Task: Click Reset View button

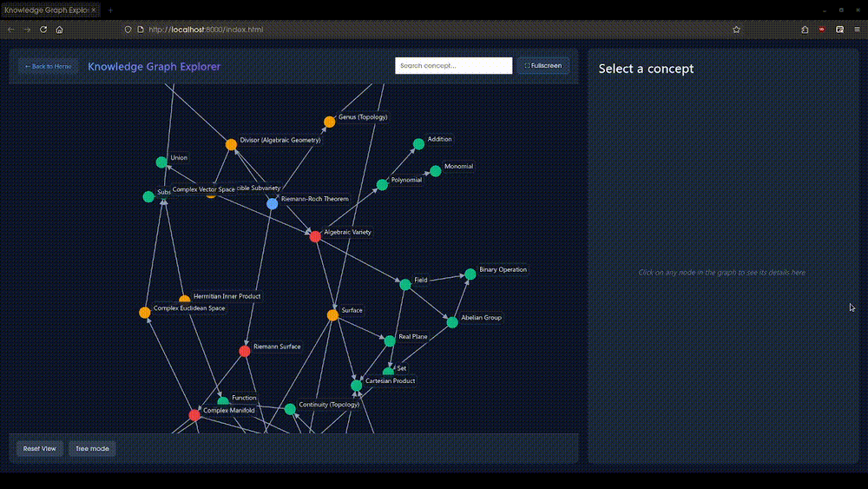Action: coord(40,449)
